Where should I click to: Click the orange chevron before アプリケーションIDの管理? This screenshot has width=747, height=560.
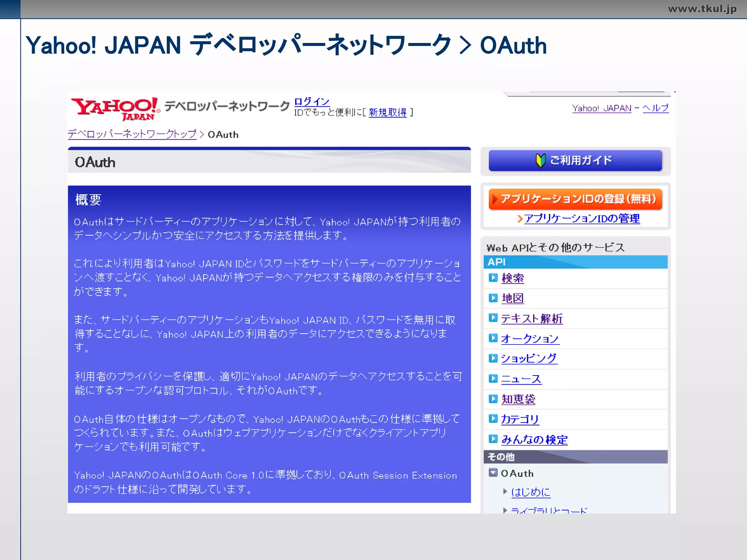pyautogui.click(x=520, y=218)
